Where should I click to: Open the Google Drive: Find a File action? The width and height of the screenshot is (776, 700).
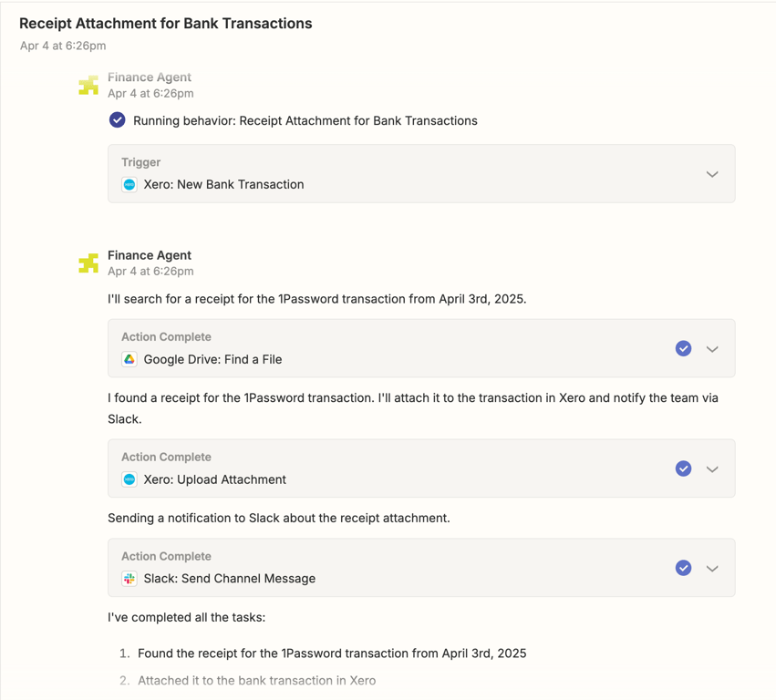click(212, 359)
